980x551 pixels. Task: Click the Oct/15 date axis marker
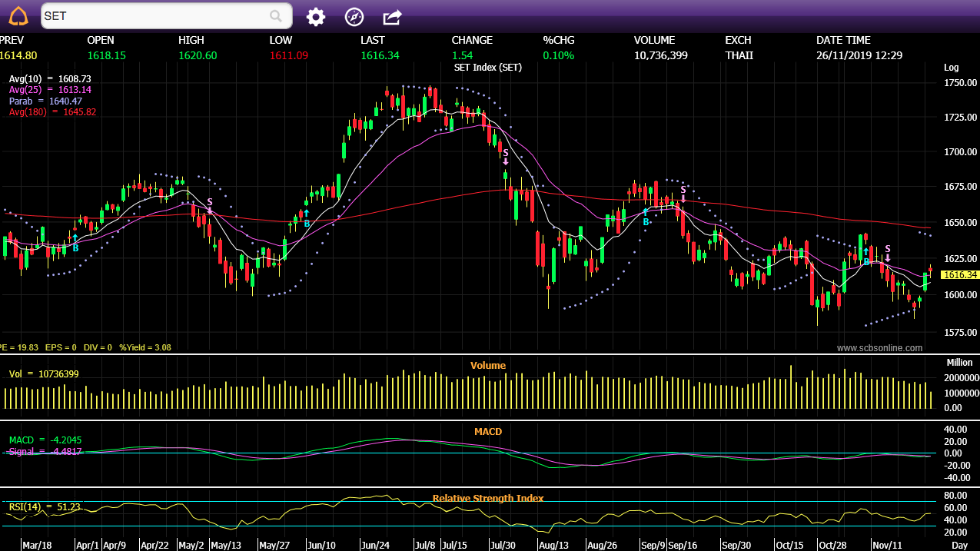(x=789, y=545)
